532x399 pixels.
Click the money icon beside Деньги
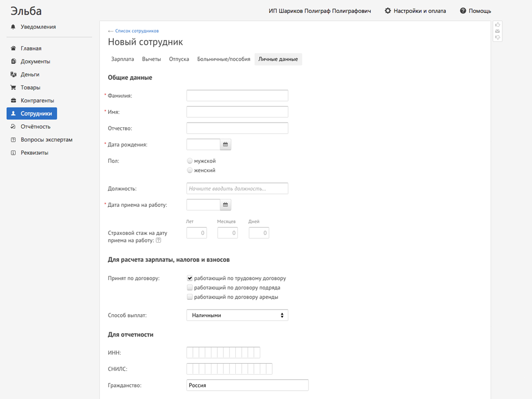coord(13,74)
